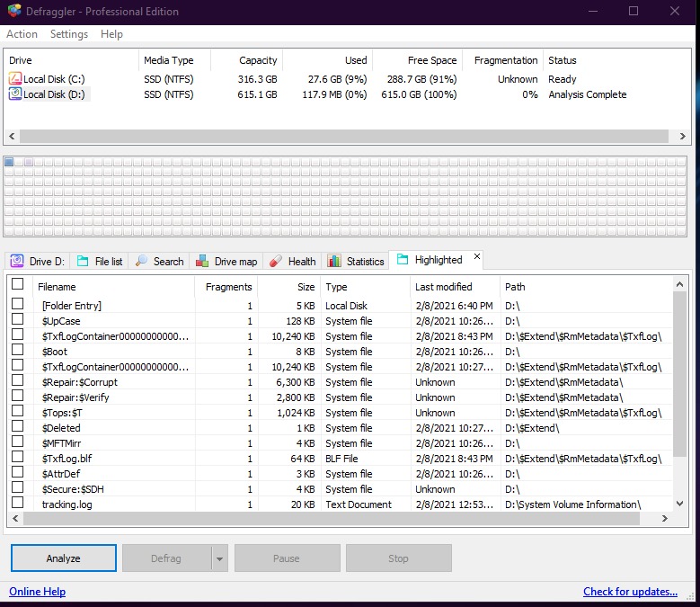Image resolution: width=700 pixels, height=607 pixels.
Task: Click the Defraggler app logo icon
Action: [x=13, y=11]
